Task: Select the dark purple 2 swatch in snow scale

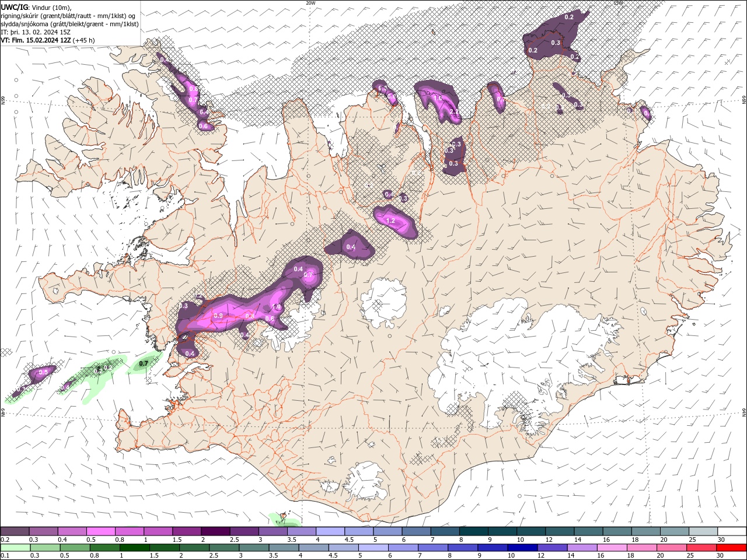Action: [215, 531]
